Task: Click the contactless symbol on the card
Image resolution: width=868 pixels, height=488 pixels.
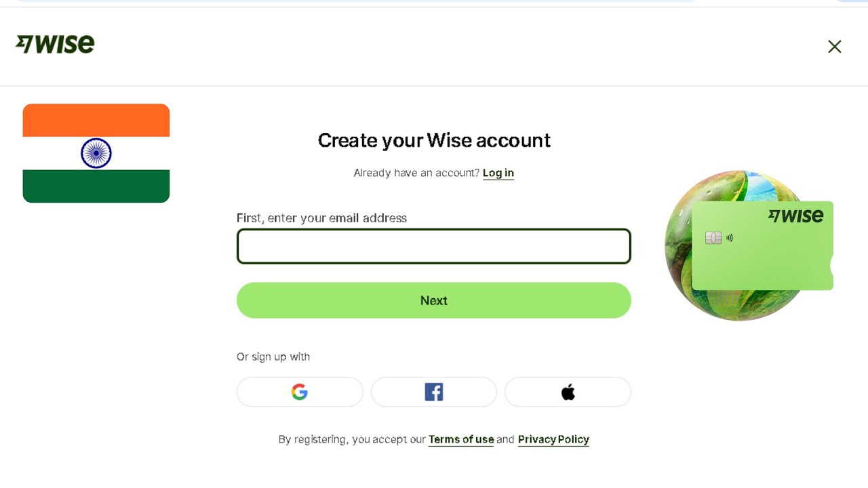Action: pyautogui.click(x=730, y=238)
